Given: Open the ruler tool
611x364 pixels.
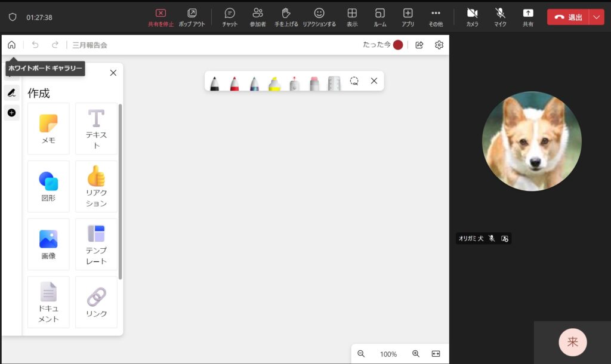Looking at the screenshot, I should coord(334,82).
